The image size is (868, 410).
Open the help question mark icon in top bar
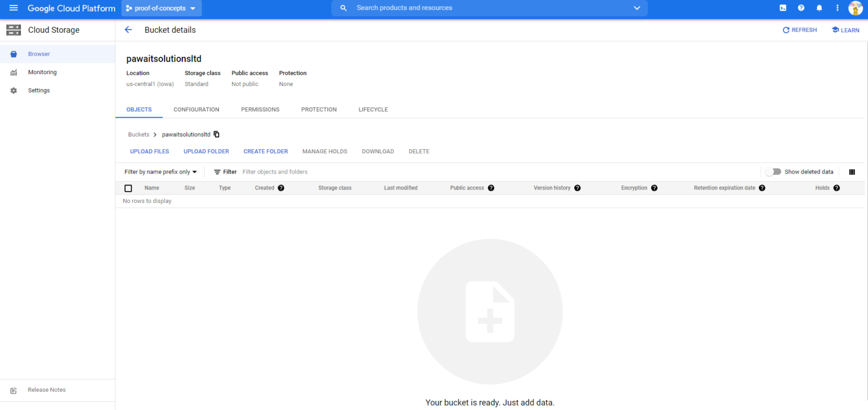tap(801, 8)
